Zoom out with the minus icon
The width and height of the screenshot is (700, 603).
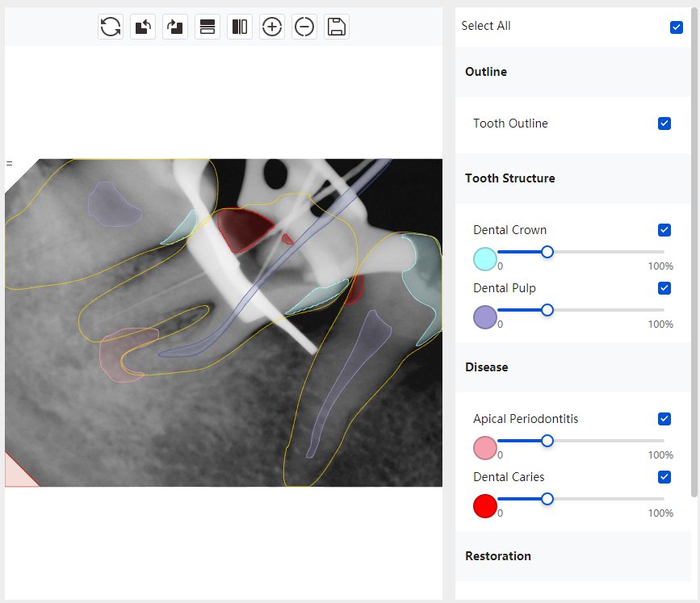point(304,27)
